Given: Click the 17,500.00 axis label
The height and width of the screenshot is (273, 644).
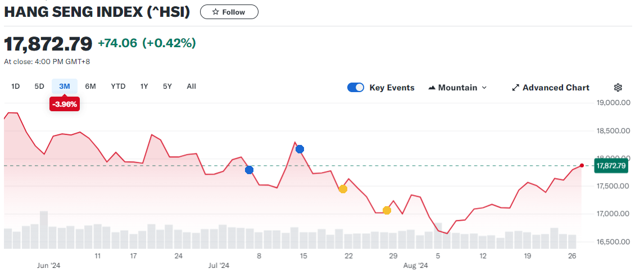Looking at the screenshot, I should click(x=613, y=186).
